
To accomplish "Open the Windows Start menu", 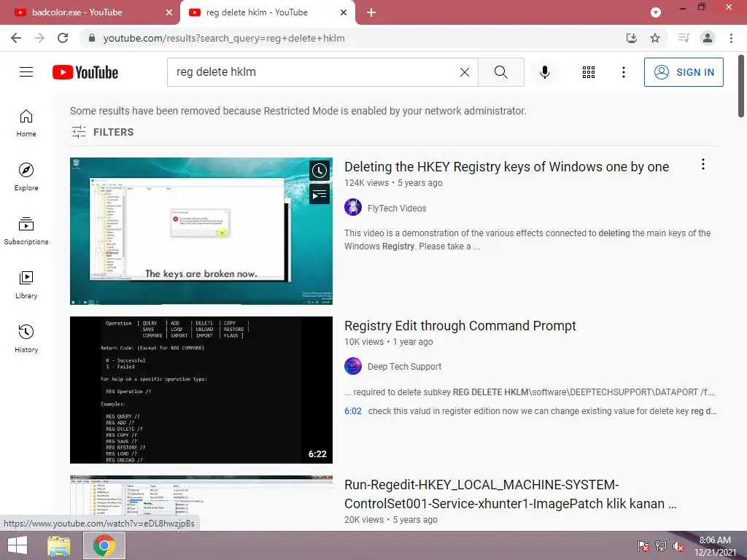I will click(x=18, y=545).
